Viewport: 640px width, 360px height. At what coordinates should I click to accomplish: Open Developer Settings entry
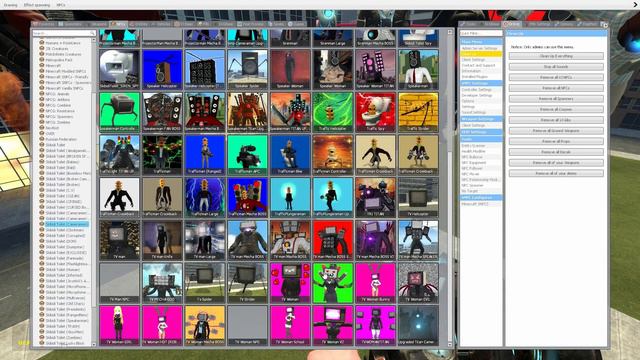(477, 95)
